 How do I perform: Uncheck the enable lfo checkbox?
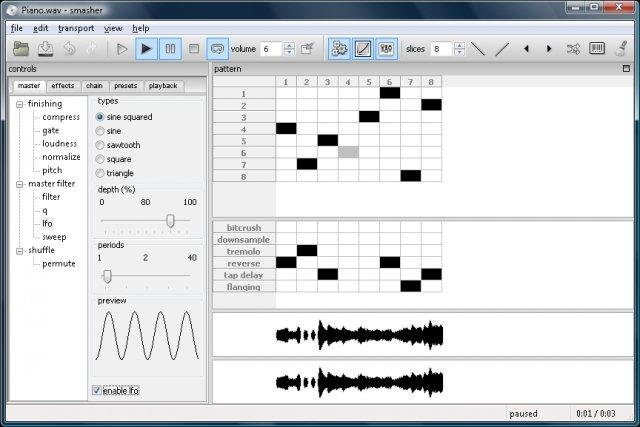[x=96, y=391]
